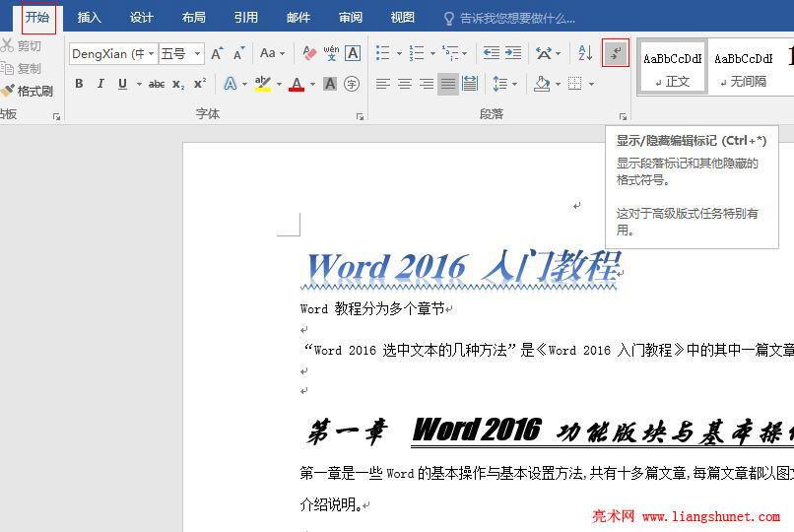The image size is (794, 532).
Task: Clear all formatting with eraser icon
Action: (309, 53)
